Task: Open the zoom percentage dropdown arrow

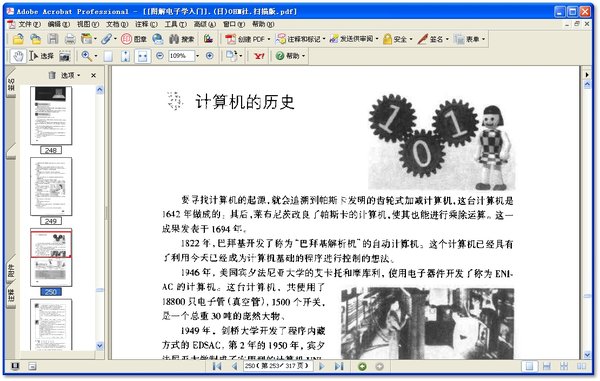Action: pyautogui.click(x=197, y=56)
